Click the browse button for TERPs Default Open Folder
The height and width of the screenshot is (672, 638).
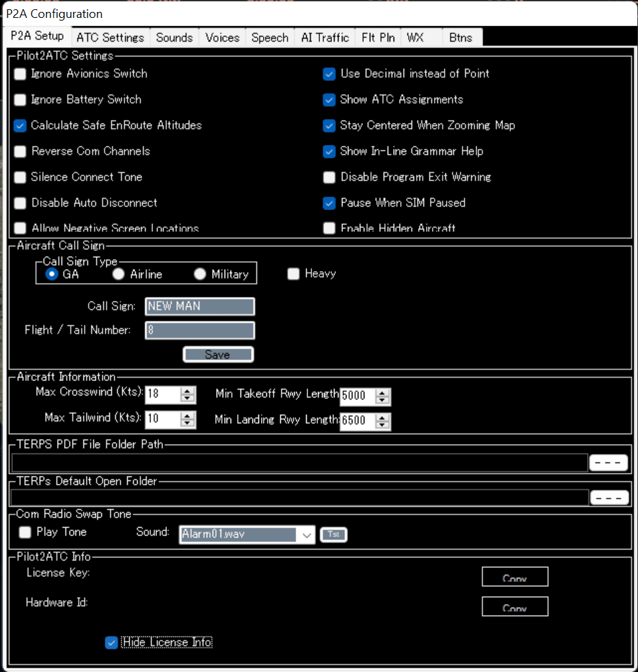(609, 498)
